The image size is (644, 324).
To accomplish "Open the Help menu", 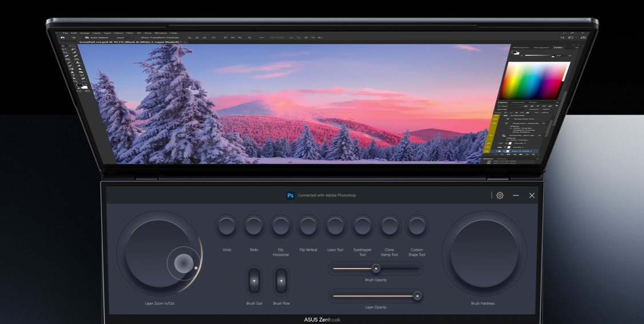I will pyautogui.click(x=174, y=33).
